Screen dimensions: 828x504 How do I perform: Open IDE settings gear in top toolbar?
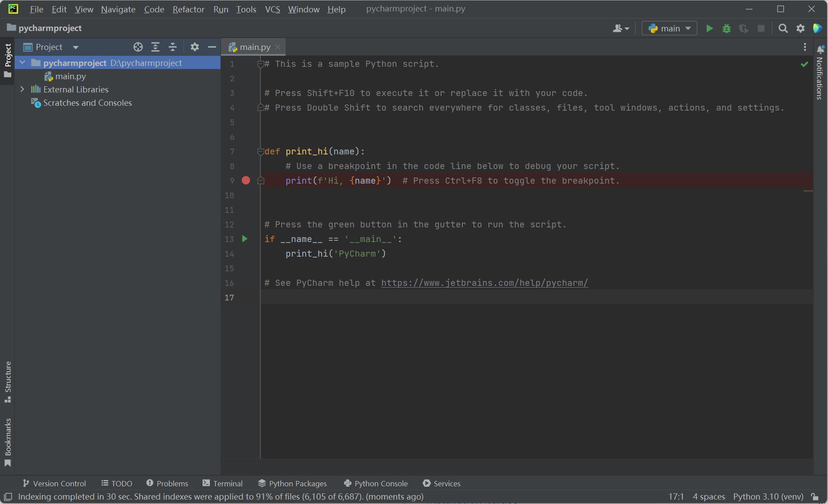pyautogui.click(x=800, y=28)
